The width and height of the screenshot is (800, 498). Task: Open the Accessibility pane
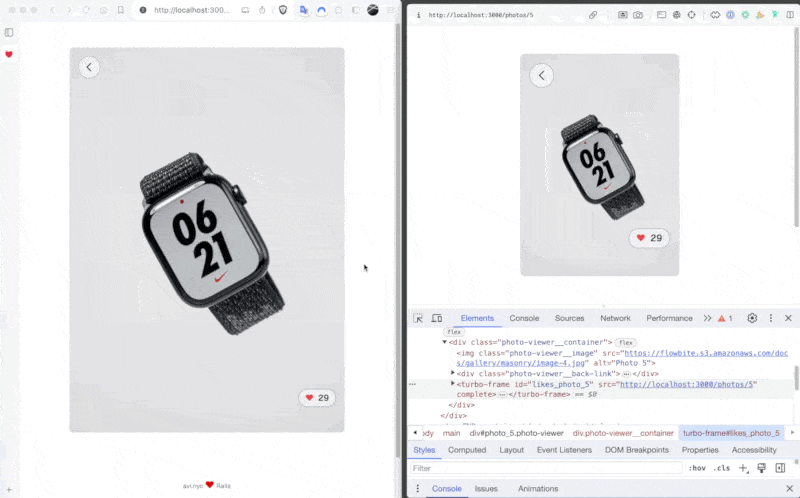click(754, 450)
